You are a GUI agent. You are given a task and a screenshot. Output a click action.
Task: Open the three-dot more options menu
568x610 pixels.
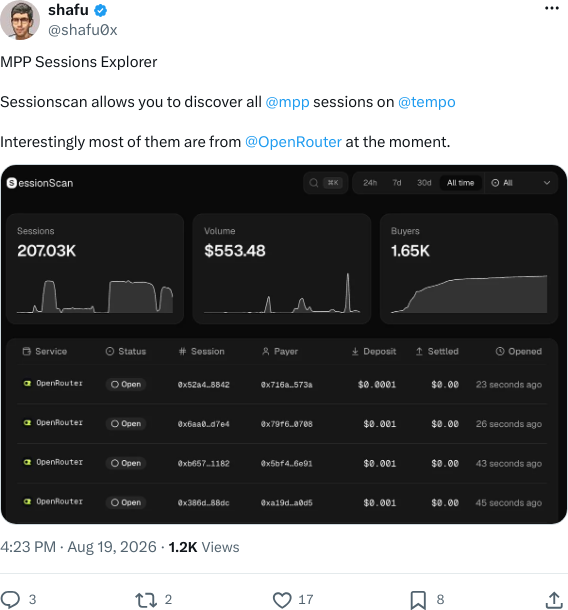pos(552,8)
